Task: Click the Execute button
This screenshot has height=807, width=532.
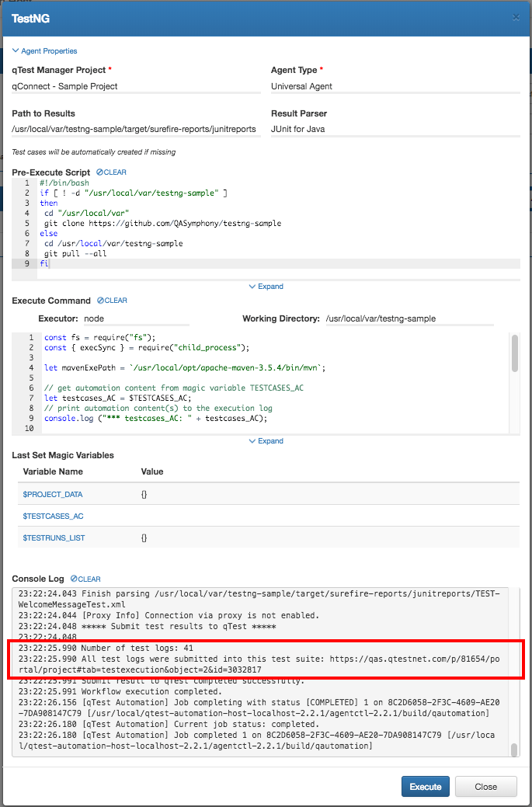Action: 426,786
